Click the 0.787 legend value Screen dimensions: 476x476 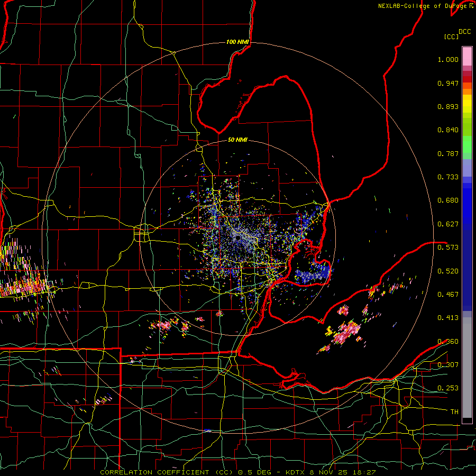coord(448,153)
